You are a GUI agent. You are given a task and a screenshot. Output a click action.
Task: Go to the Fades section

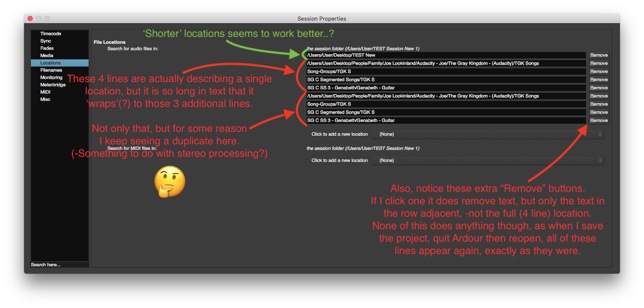pyautogui.click(x=47, y=48)
